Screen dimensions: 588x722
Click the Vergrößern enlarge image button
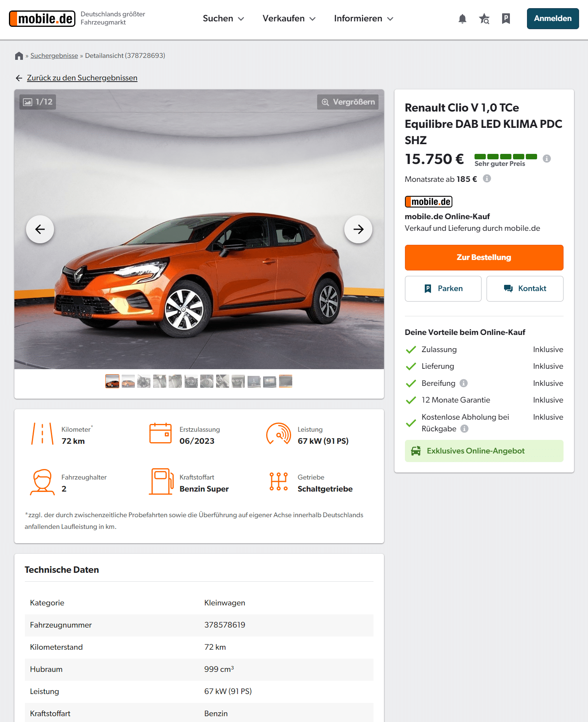point(348,102)
